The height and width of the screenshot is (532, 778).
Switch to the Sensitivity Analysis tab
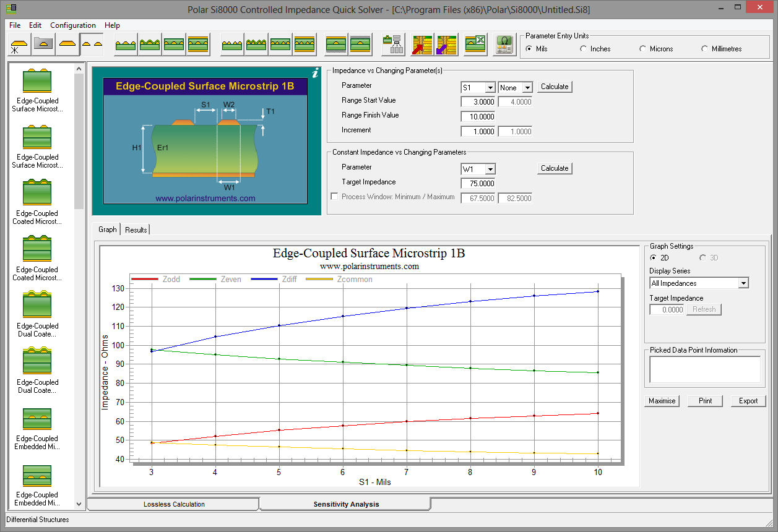coord(346,504)
